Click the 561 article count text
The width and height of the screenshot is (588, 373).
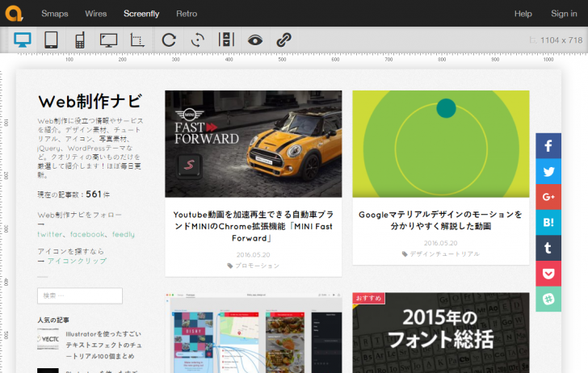tap(94, 195)
